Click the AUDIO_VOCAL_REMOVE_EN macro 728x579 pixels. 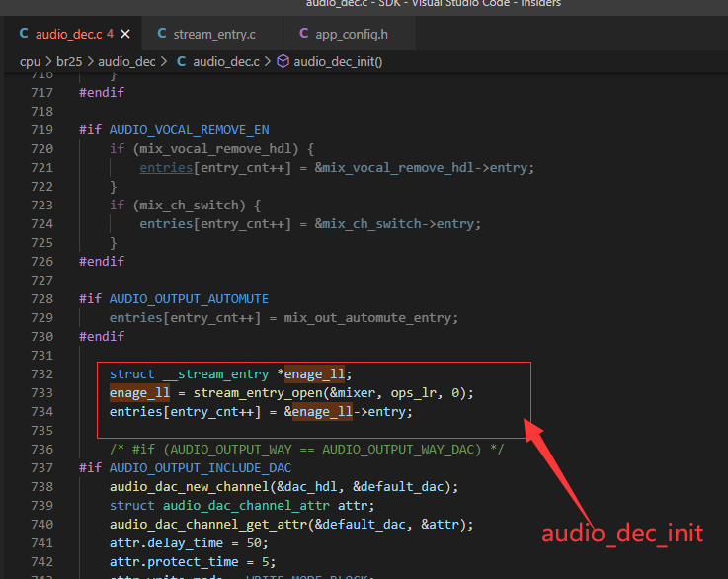pos(189,130)
